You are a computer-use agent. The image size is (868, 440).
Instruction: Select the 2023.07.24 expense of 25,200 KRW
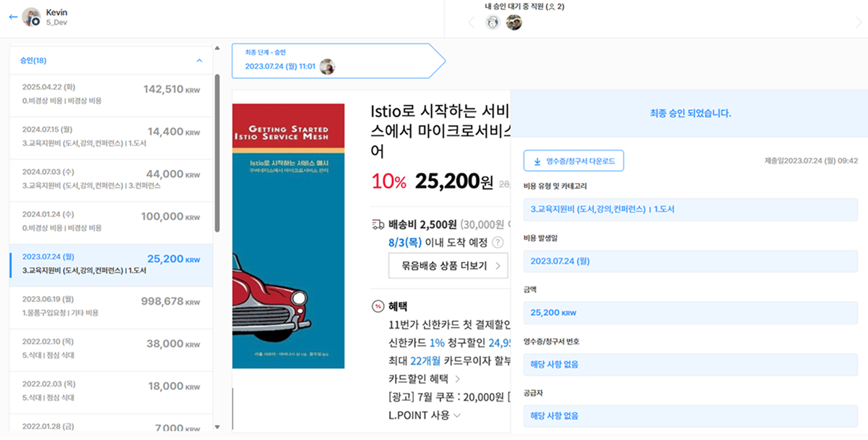point(111,265)
